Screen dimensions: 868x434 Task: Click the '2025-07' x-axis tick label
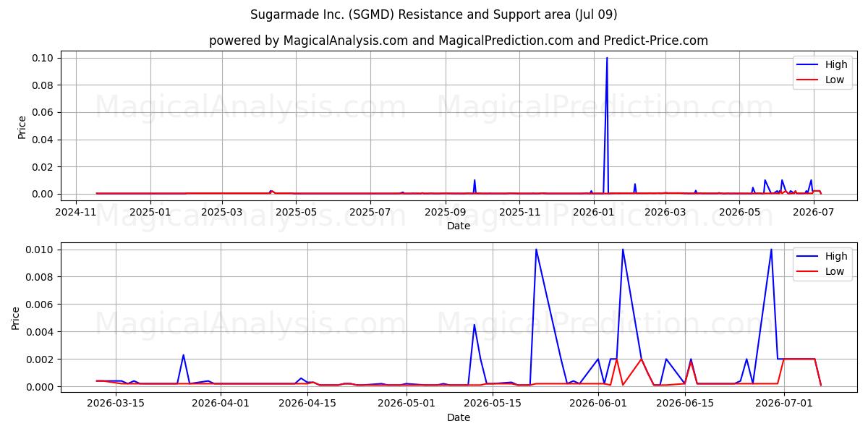click(371, 212)
